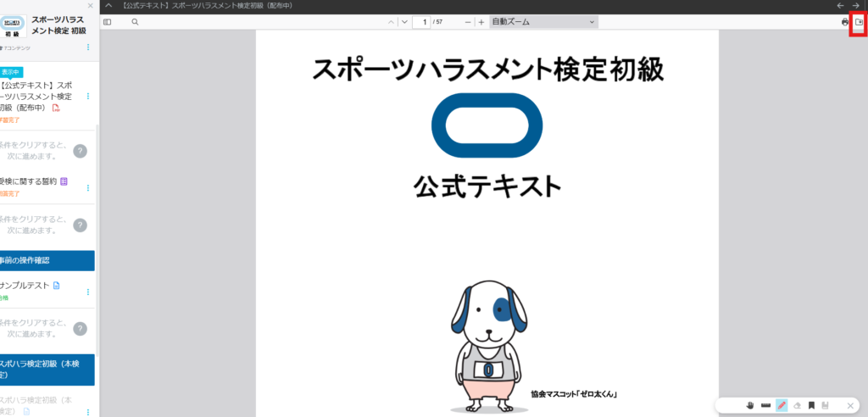Click the red-highlighted open file icon
This screenshot has width=868, height=417.
pyautogui.click(x=858, y=22)
